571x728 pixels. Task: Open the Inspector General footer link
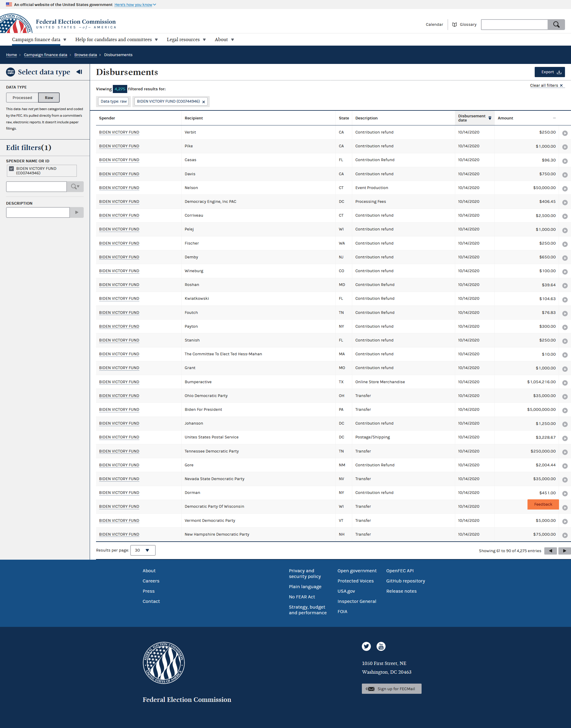click(x=357, y=601)
